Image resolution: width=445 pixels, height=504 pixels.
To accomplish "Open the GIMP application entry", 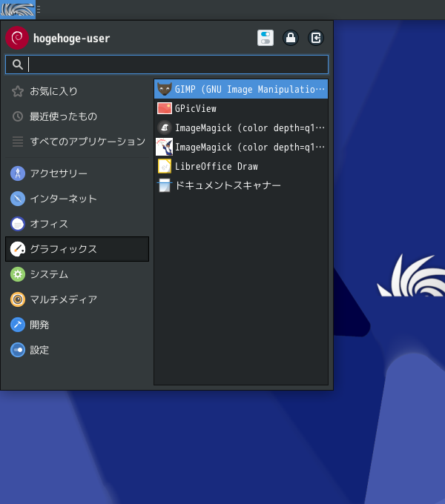I will pyautogui.click(x=241, y=89).
